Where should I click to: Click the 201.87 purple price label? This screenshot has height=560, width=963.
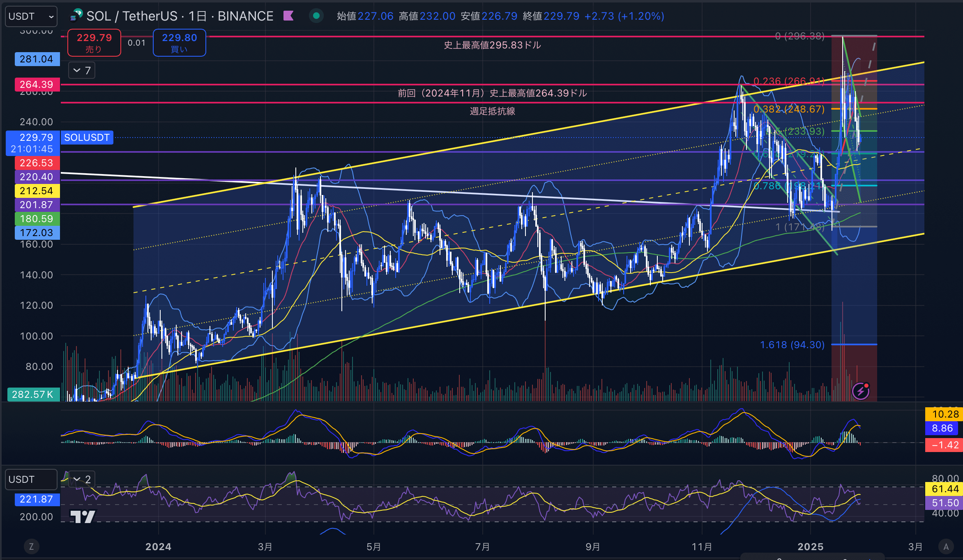click(37, 205)
